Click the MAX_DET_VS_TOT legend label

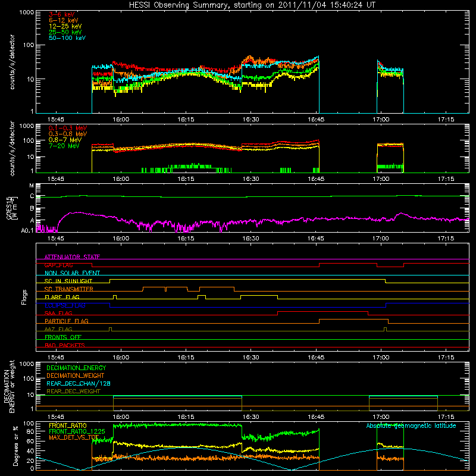click(x=74, y=437)
